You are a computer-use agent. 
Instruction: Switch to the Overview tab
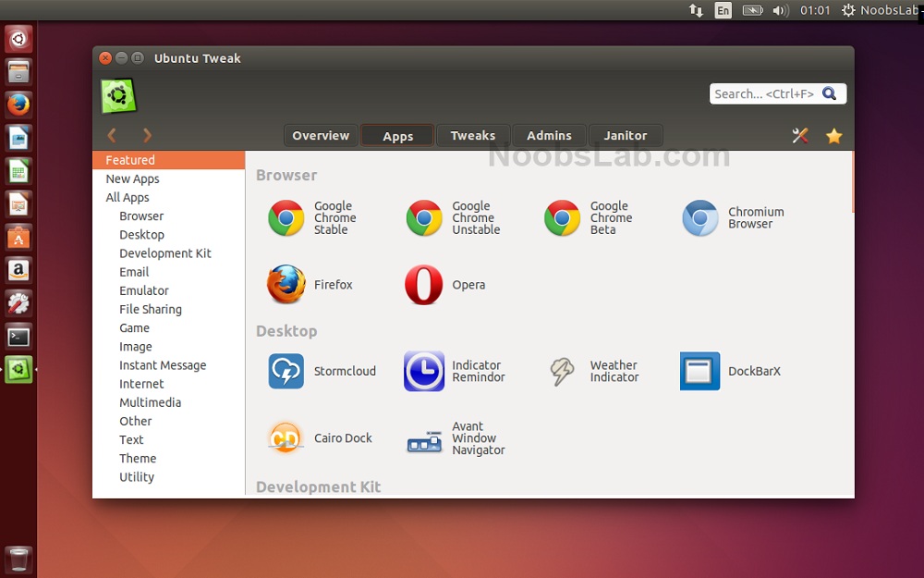point(321,135)
